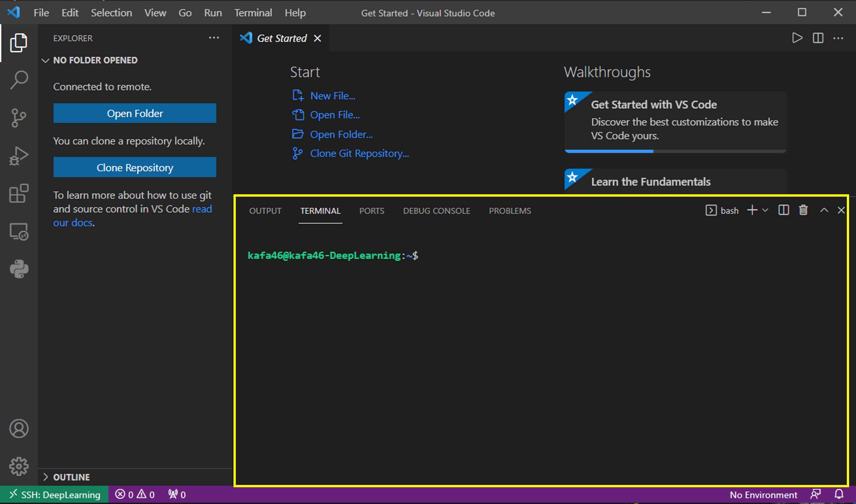856x504 pixels.
Task: Open launch profile dropdown next to plus
Action: pos(765,210)
